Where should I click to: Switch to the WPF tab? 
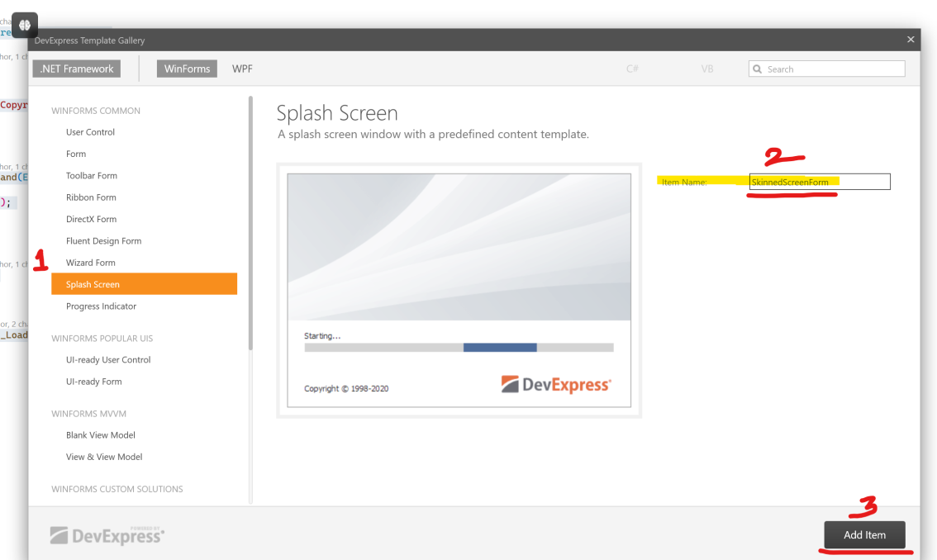(242, 69)
